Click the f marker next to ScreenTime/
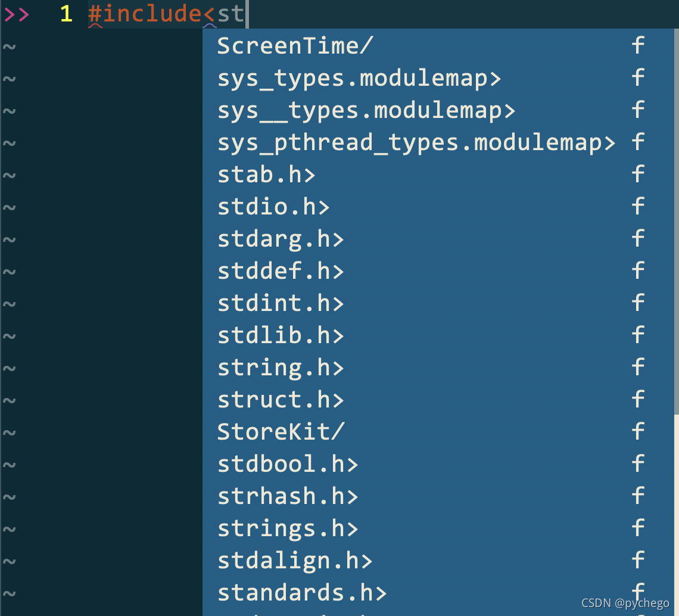Screen dimensions: 679x616 click(x=637, y=45)
